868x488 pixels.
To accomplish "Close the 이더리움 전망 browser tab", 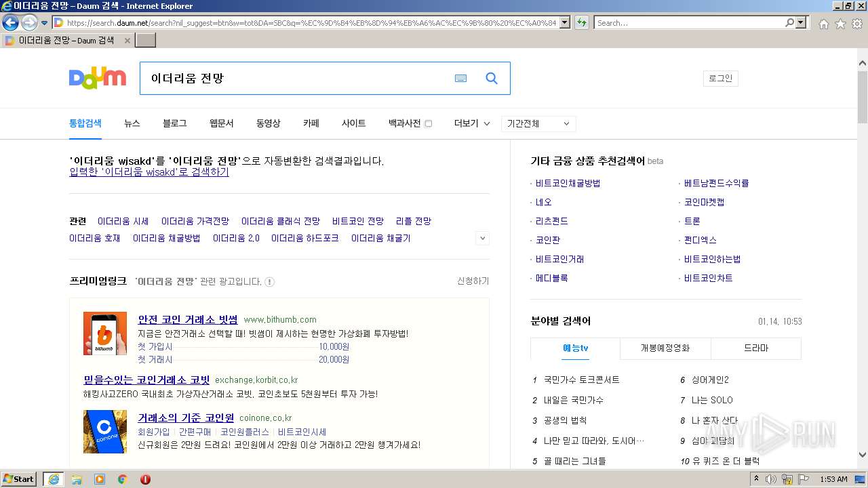I will coord(127,41).
